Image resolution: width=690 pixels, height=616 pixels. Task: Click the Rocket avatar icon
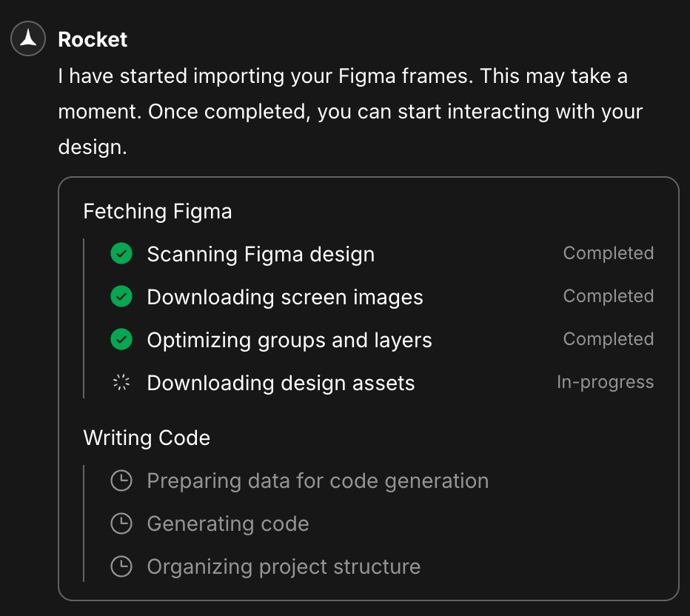(x=27, y=39)
